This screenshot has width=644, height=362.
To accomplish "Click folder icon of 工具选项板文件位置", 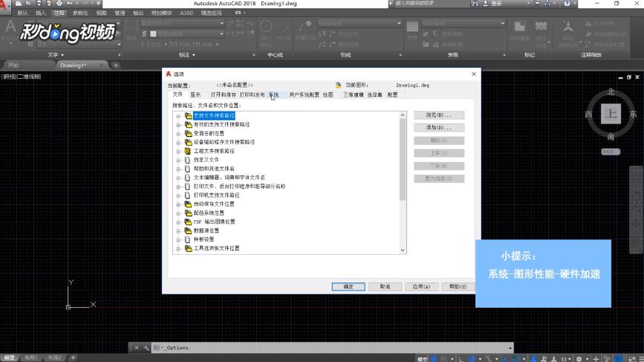I will coord(188,248).
